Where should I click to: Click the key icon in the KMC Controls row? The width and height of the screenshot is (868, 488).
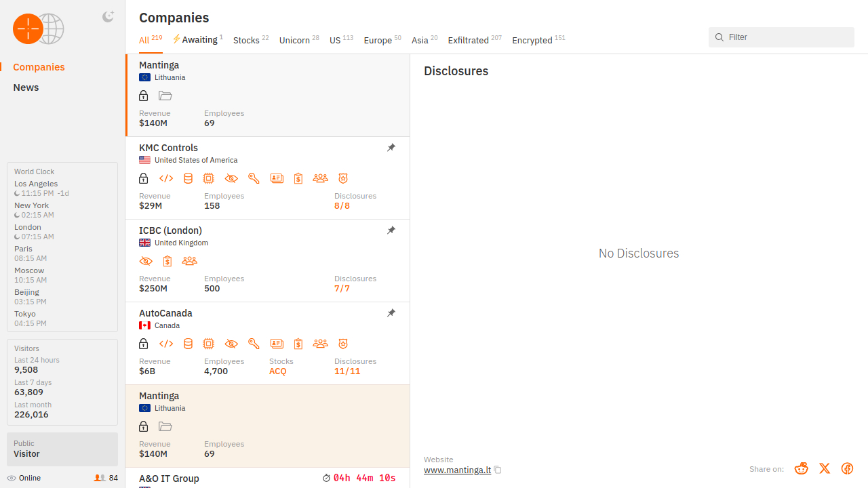click(x=254, y=178)
